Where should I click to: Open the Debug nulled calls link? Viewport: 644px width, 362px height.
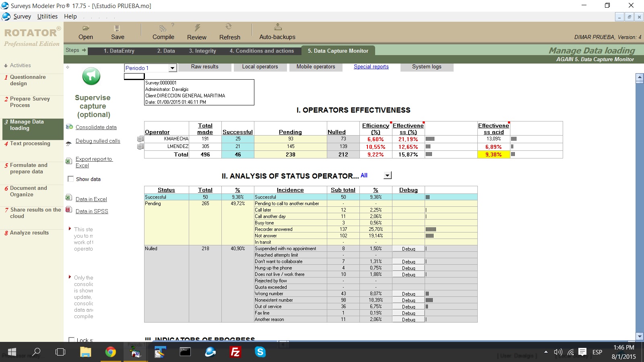[x=98, y=141]
